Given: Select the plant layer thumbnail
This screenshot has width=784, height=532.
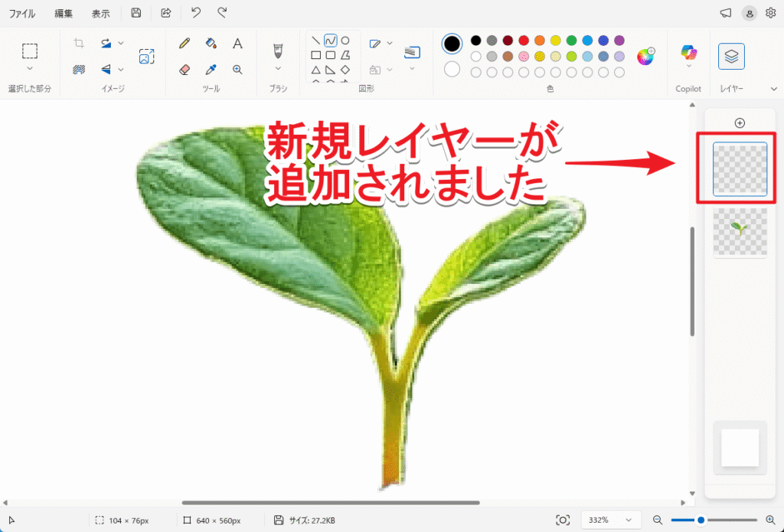Looking at the screenshot, I should [x=740, y=233].
